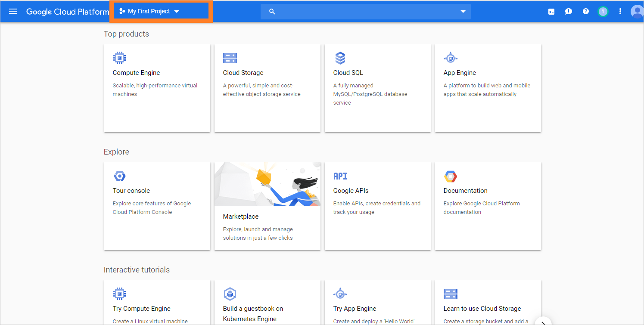Click 'Create a Linux virtual machine' text
The height and width of the screenshot is (325, 644).
click(x=150, y=322)
